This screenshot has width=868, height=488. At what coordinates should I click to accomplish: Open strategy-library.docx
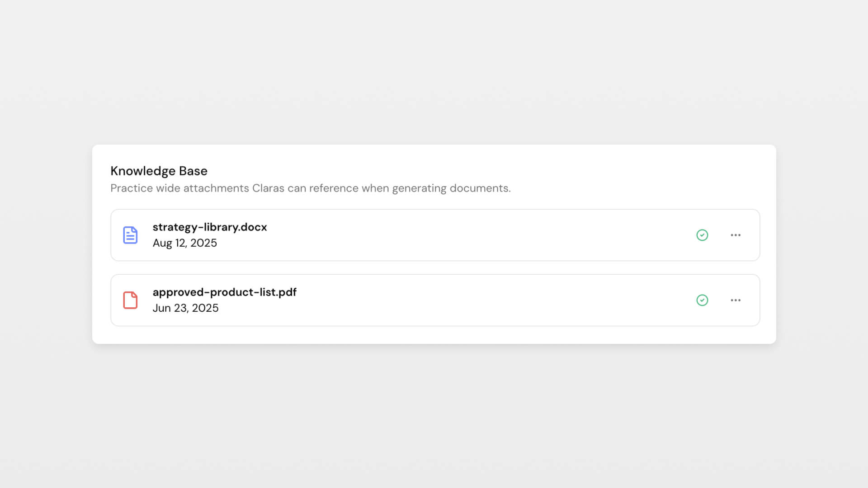point(210,227)
